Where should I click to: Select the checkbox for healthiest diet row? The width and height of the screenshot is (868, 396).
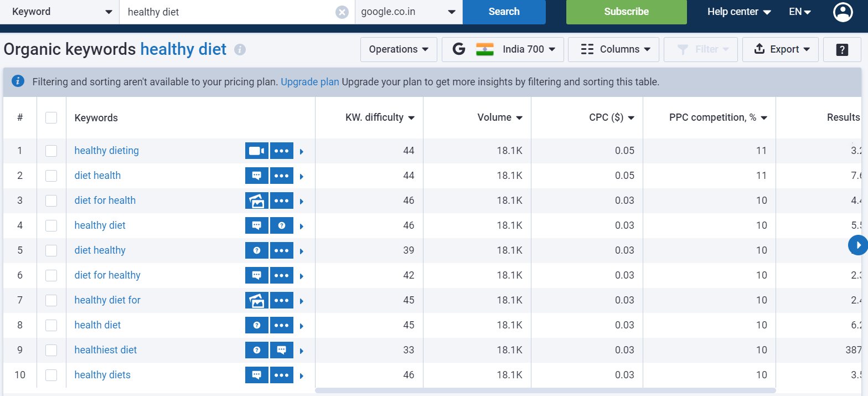pyautogui.click(x=51, y=350)
